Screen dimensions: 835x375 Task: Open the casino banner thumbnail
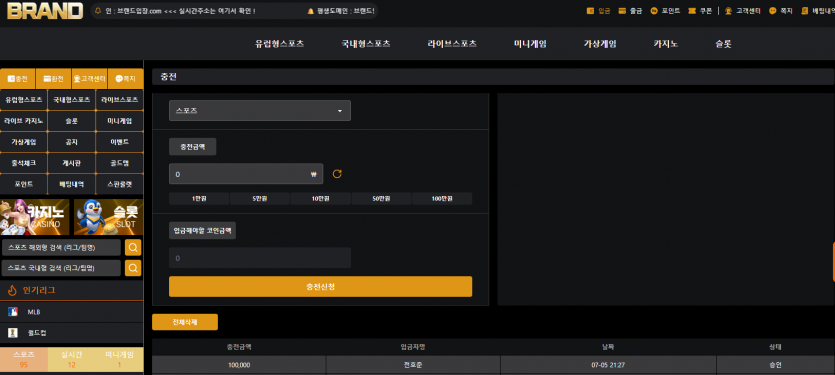coord(35,217)
